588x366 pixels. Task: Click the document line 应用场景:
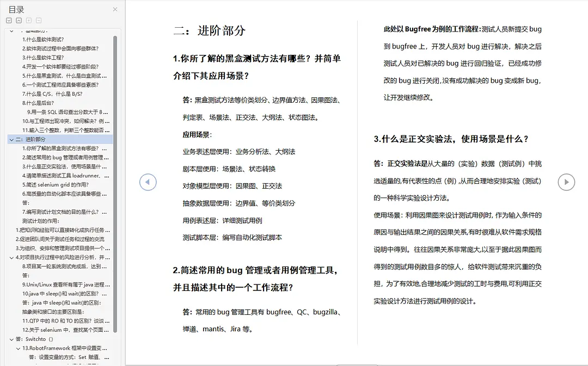point(197,135)
